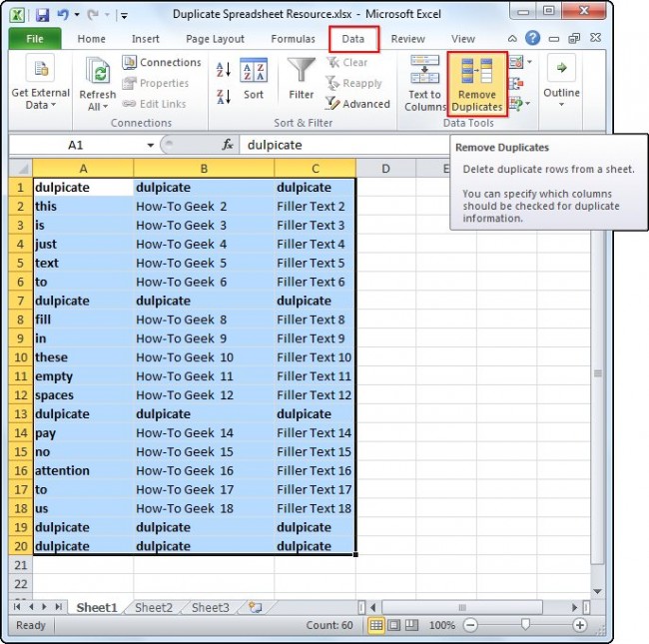Select the Sheet2 worksheet tab

click(153, 608)
